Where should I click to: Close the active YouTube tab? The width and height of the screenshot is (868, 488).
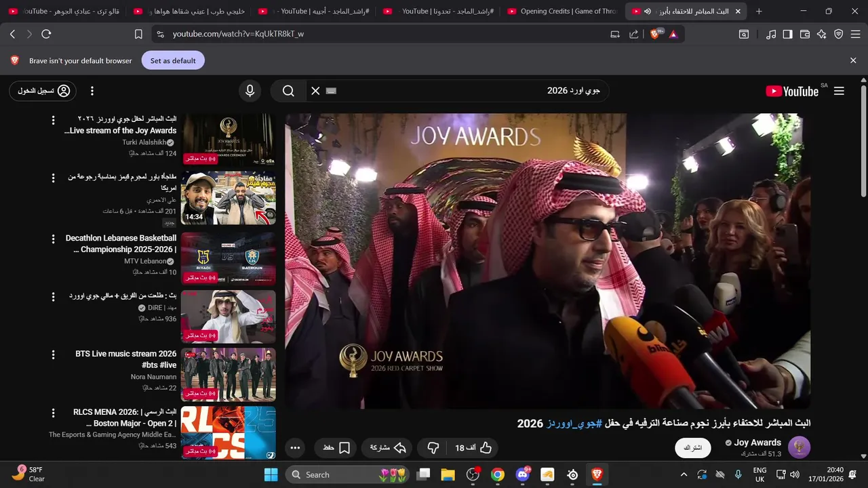738,12
